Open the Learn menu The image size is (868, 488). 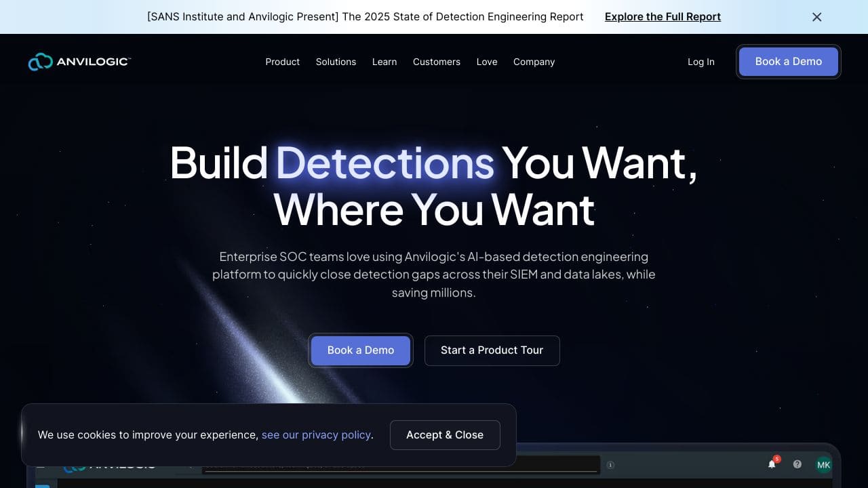click(384, 62)
